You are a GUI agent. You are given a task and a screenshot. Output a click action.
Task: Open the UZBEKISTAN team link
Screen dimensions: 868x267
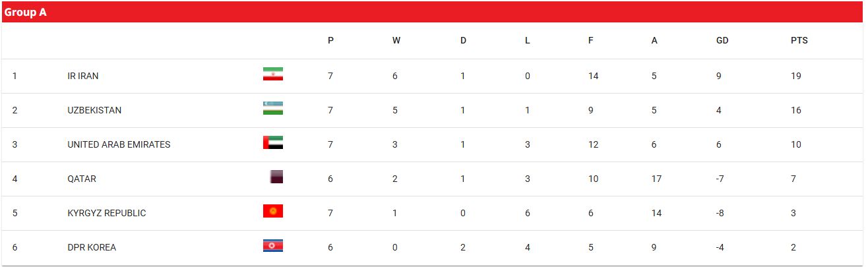click(x=94, y=110)
